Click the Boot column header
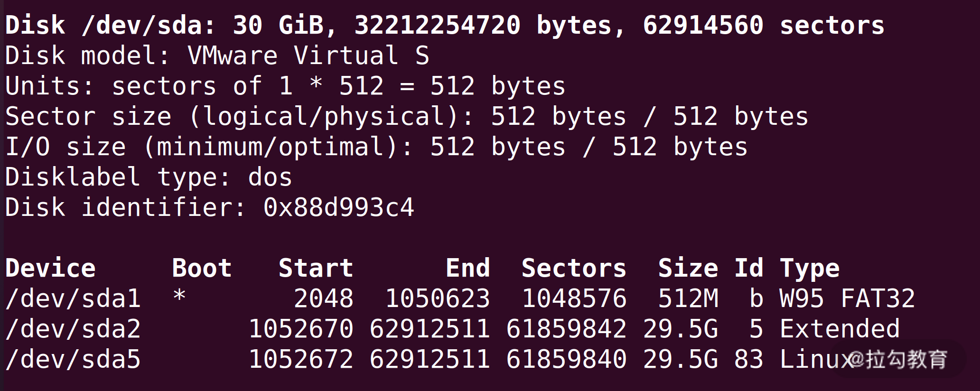The width and height of the screenshot is (980, 391). tap(202, 268)
